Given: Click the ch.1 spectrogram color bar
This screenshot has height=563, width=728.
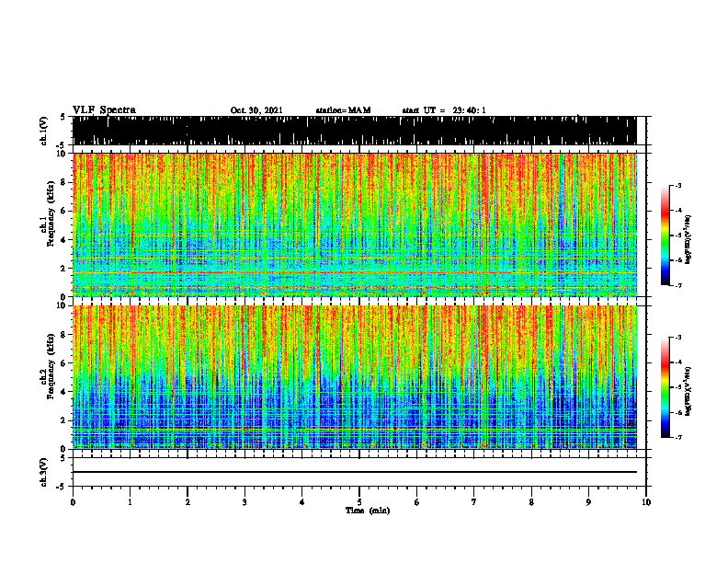Looking at the screenshot, I should pyautogui.click(x=665, y=236).
